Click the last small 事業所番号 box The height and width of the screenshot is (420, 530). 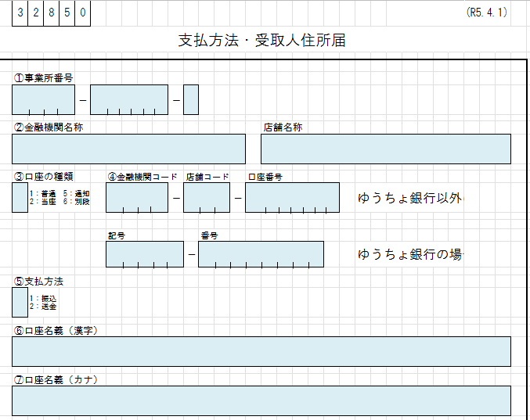point(191,99)
